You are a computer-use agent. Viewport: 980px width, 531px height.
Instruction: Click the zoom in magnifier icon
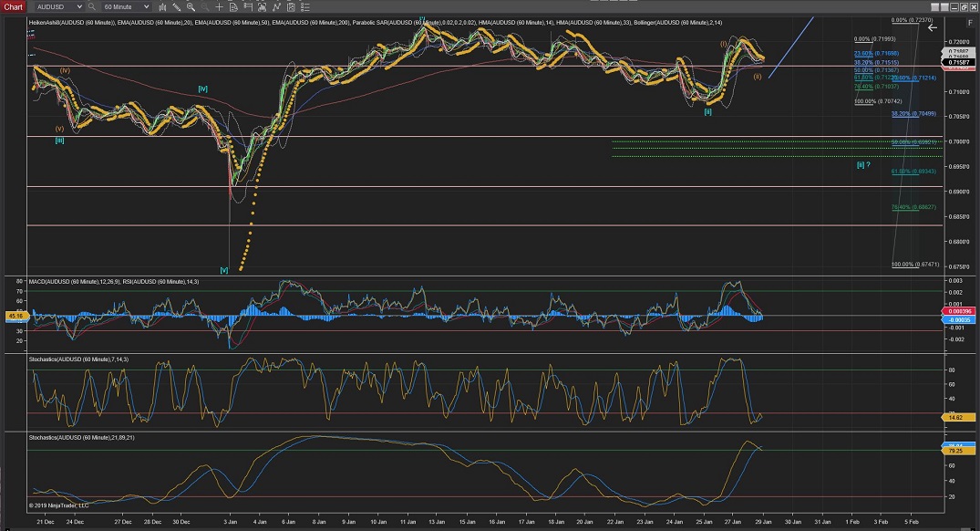[x=191, y=7]
